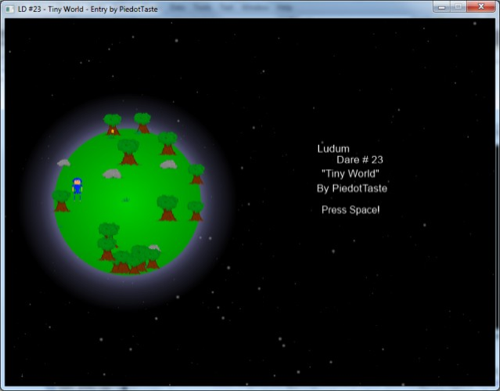The width and height of the screenshot is (500, 391).
Task: Click the small grass tuft at planet center
Action: [x=126, y=200]
